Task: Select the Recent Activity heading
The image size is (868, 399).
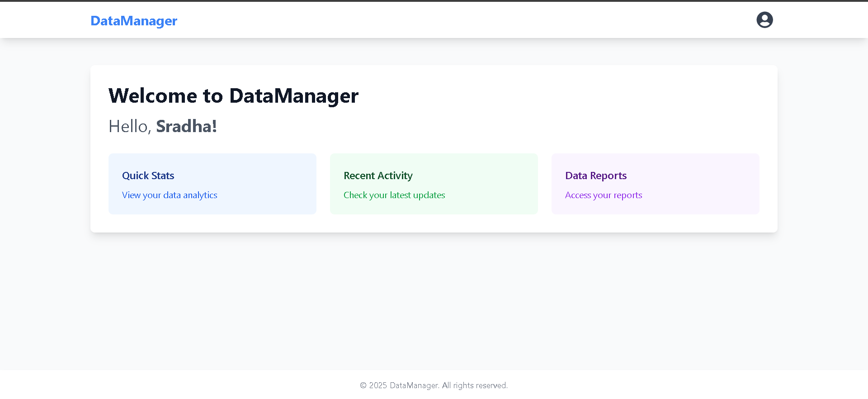Action: (378, 176)
